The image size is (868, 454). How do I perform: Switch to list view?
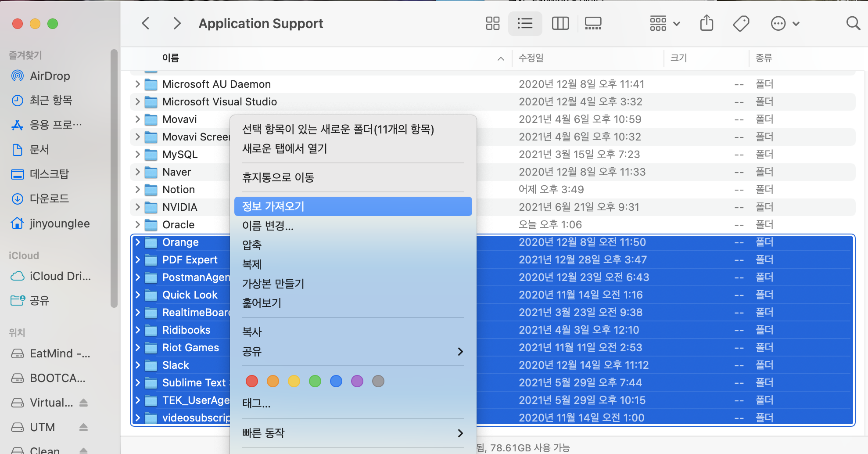click(525, 23)
